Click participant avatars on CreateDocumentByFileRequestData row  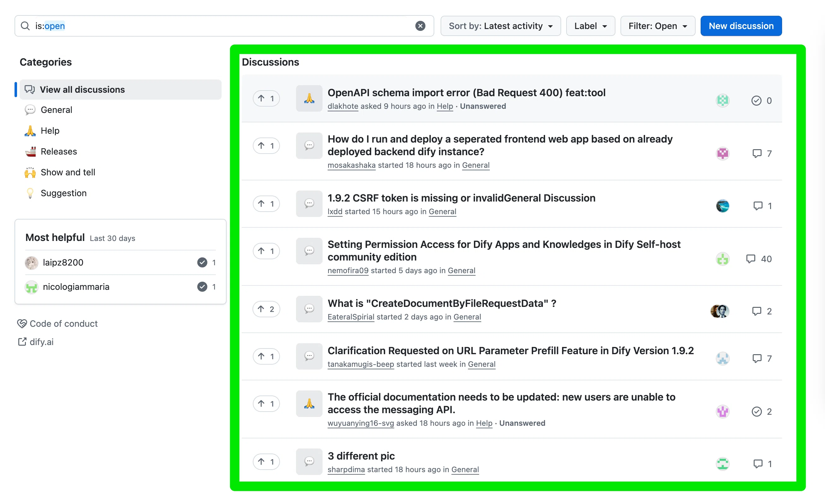[720, 311]
